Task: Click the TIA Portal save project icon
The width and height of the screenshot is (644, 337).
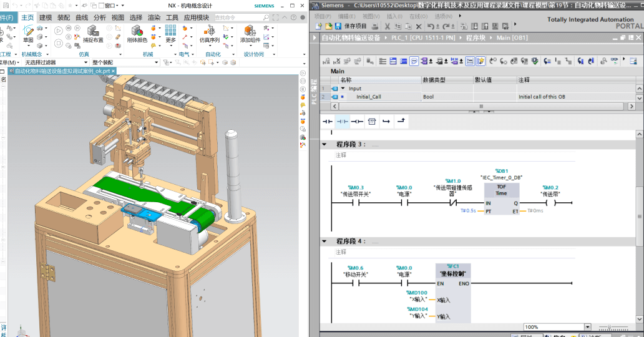Action: point(338,26)
